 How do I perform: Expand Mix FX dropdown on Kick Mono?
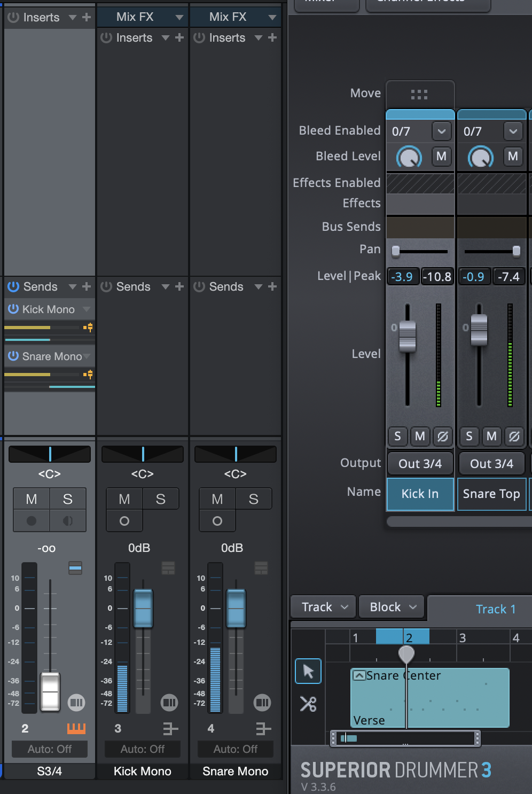click(x=179, y=17)
